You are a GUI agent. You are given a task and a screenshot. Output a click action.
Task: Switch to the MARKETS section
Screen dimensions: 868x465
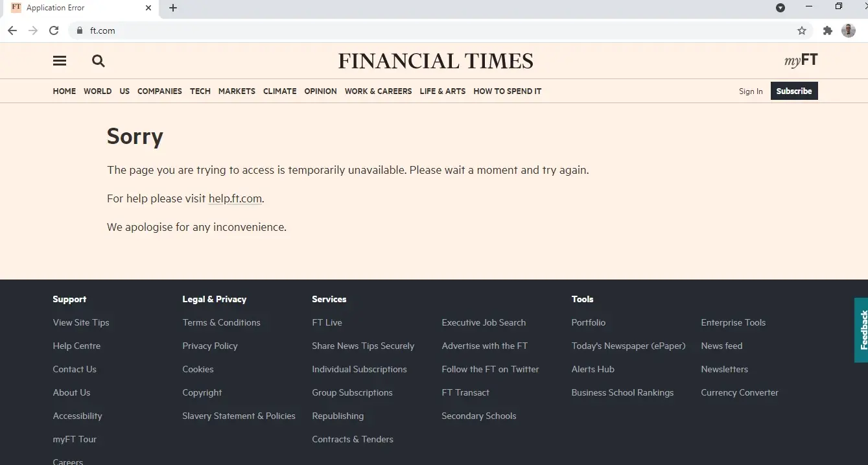tap(237, 91)
